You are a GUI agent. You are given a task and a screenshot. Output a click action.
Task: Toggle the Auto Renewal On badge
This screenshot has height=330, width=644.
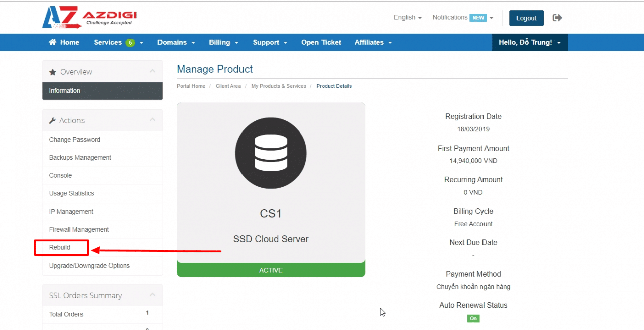[x=473, y=318]
